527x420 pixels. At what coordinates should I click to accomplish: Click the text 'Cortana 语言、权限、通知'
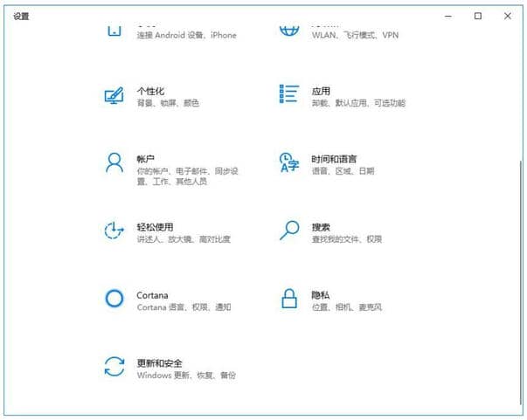(x=184, y=307)
